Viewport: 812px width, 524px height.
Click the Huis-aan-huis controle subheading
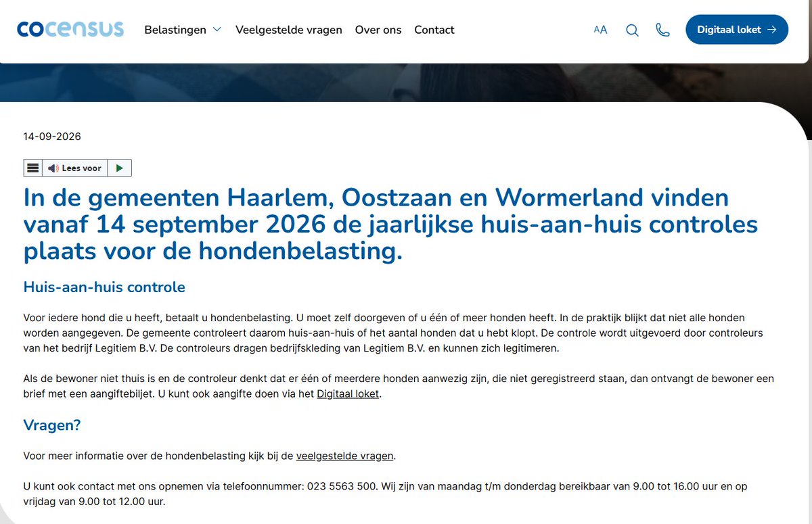(x=104, y=287)
